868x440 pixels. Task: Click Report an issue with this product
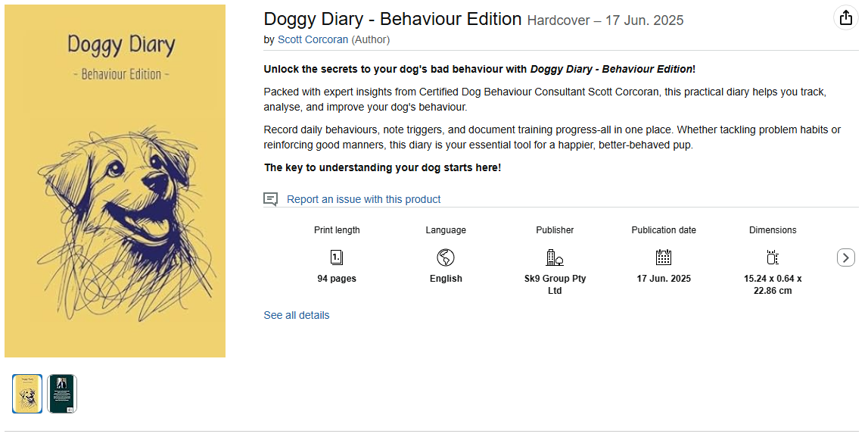363,199
